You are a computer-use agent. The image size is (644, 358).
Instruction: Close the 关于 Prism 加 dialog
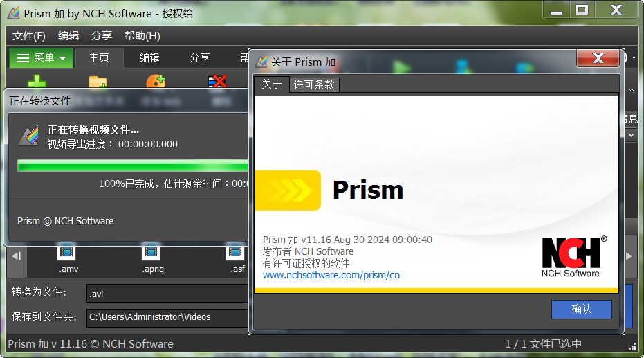point(598,58)
